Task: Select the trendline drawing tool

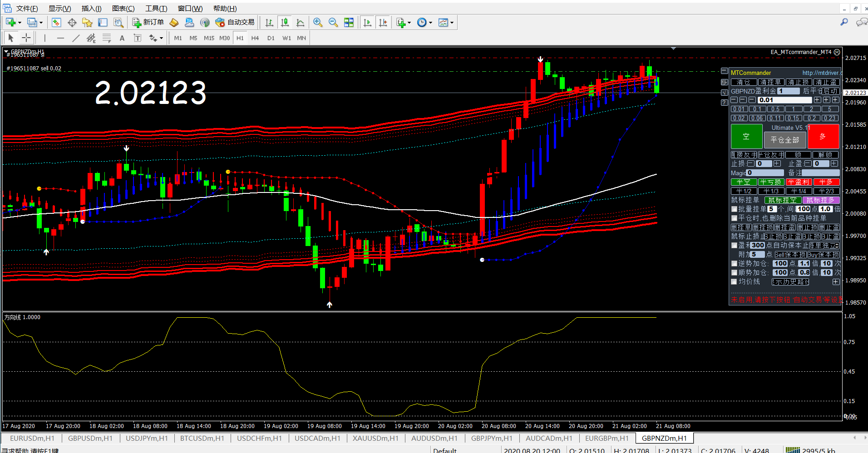Action: click(76, 38)
